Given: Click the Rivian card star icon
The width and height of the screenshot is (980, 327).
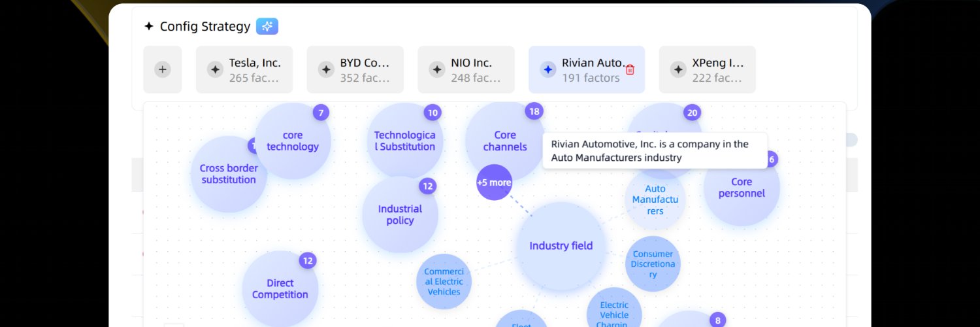Looking at the screenshot, I should click(x=548, y=69).
